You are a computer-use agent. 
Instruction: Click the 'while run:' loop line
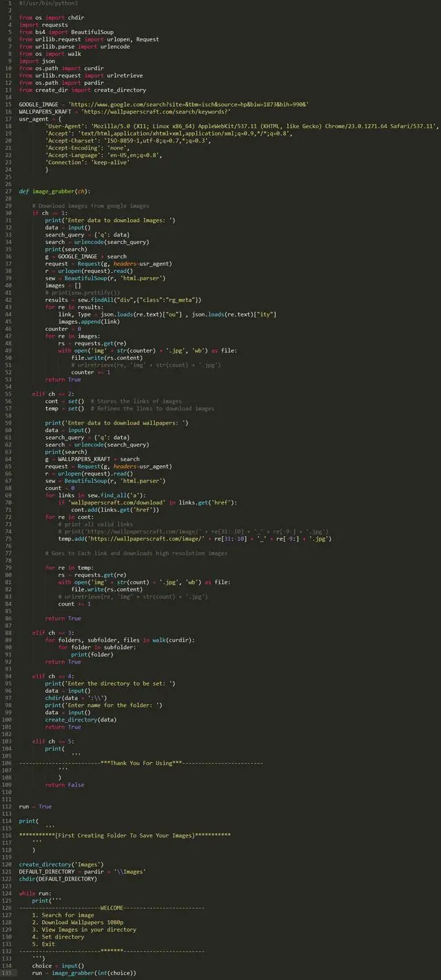(35, 893)
